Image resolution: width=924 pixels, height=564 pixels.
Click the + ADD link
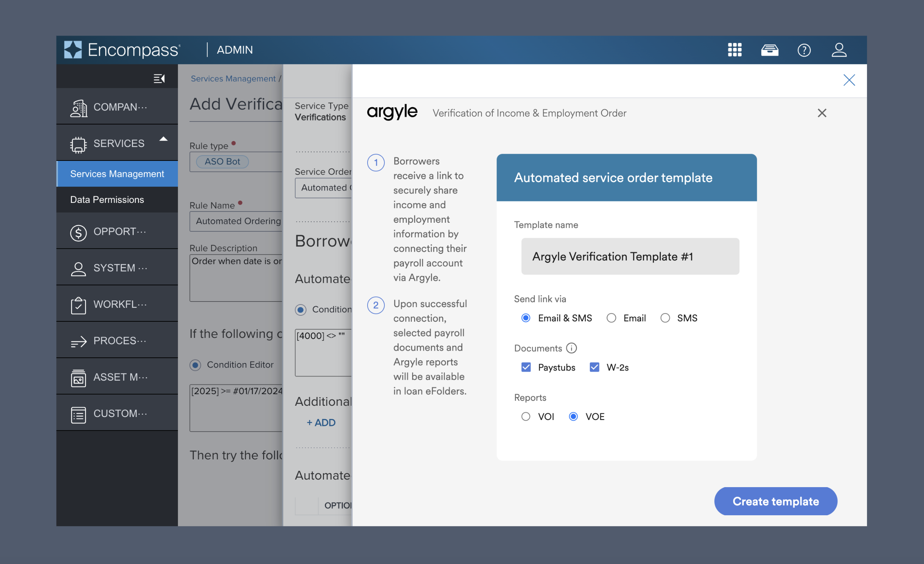coord(321,423)
